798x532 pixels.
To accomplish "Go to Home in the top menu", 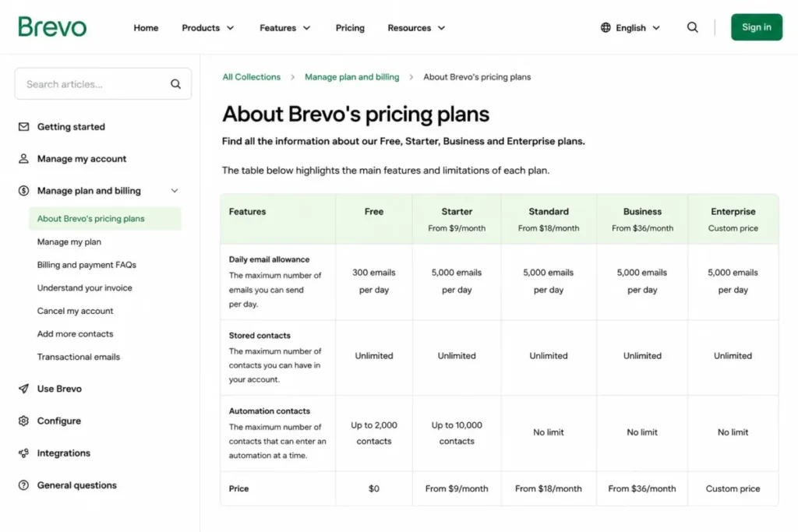I will pyautogui.click(x=146, y=28).
